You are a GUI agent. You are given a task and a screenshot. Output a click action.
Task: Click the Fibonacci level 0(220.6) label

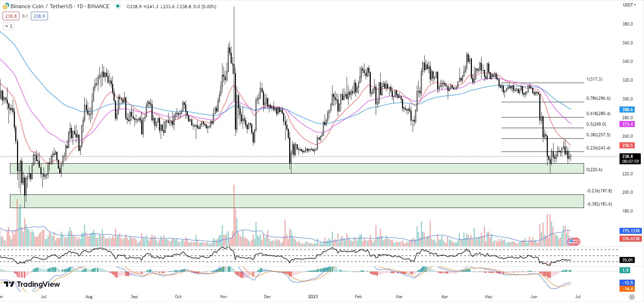(594, 170)
